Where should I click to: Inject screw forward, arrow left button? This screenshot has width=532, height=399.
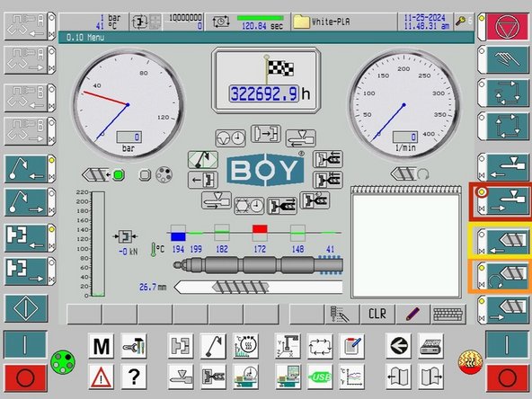pyautogui.click(x=503, y=242)
